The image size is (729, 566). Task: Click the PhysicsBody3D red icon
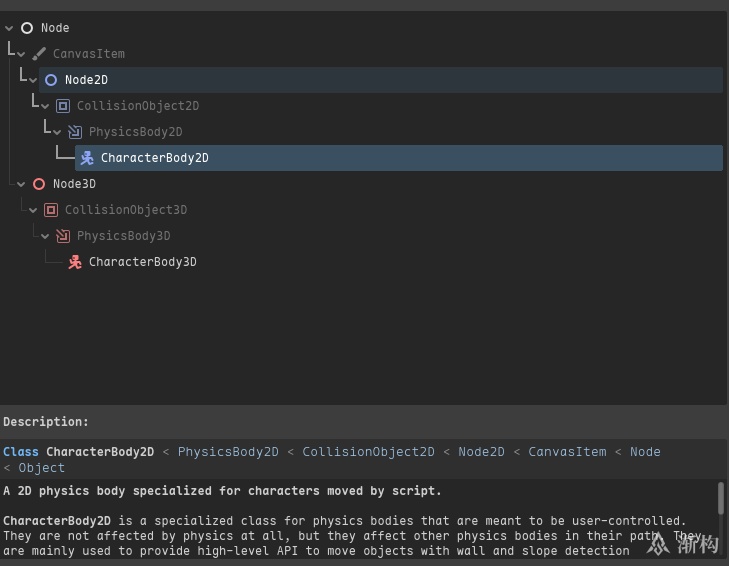pos(63,236)
